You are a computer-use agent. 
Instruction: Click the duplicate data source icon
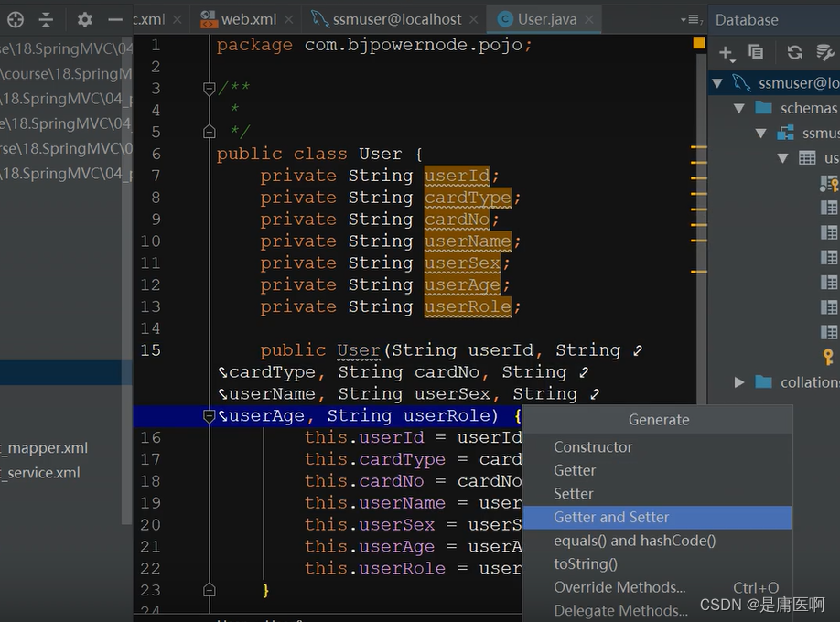click(x=756, y=52)
